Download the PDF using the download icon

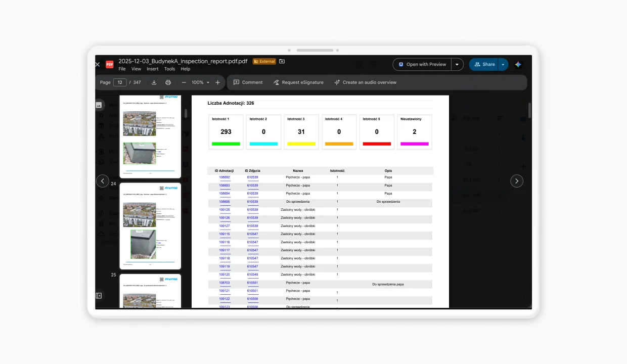point(154,82)
